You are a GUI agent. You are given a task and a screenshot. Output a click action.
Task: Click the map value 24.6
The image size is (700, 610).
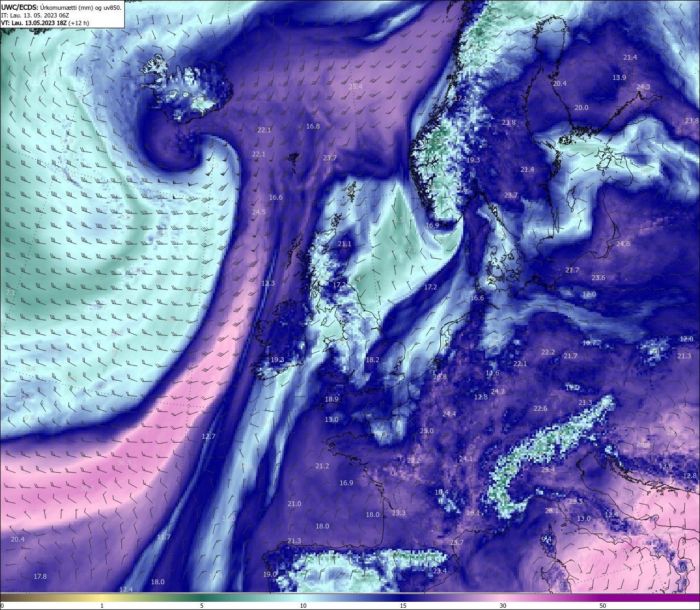[623, 244]
